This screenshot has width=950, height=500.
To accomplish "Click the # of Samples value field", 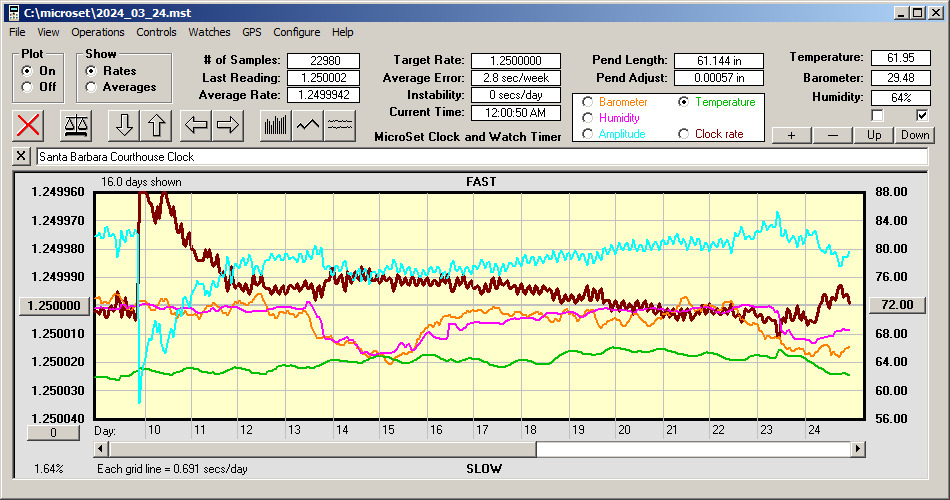I will (x=323, y=61).
